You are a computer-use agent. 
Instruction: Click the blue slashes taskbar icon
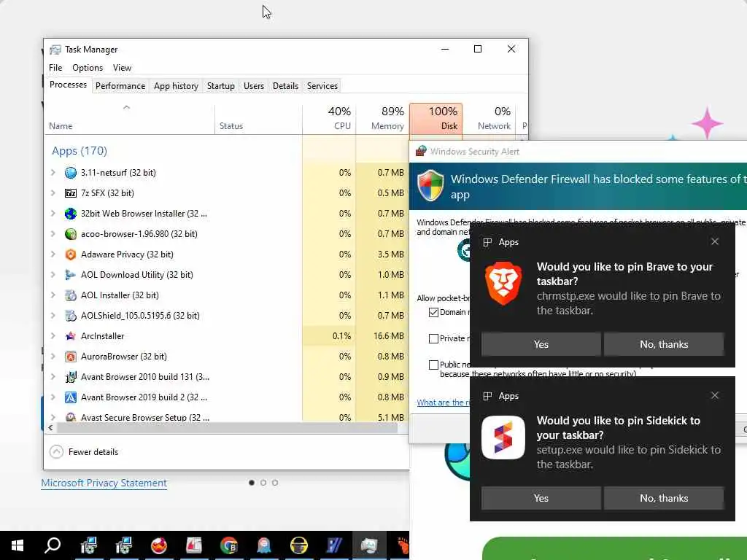(x=334, y=545)
